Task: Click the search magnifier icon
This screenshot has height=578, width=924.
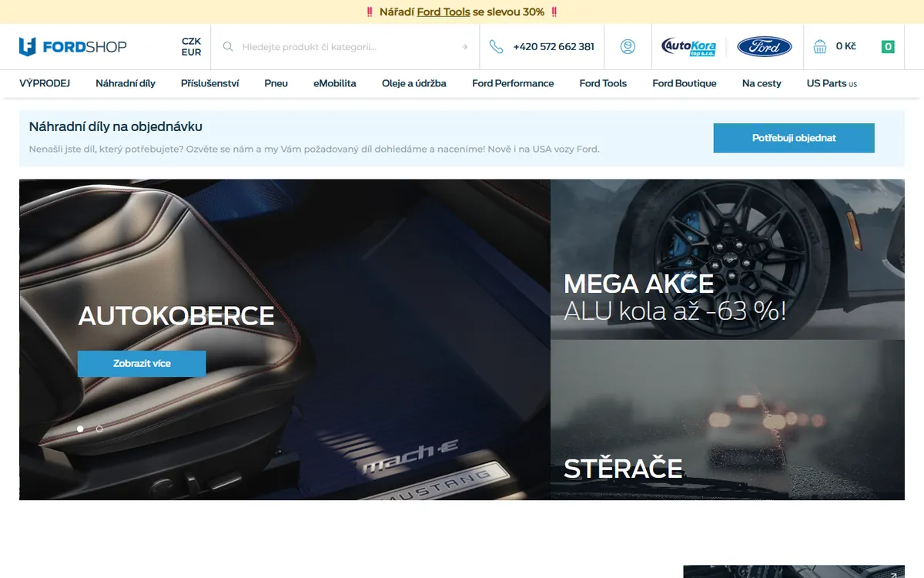Action: [228, 47]
